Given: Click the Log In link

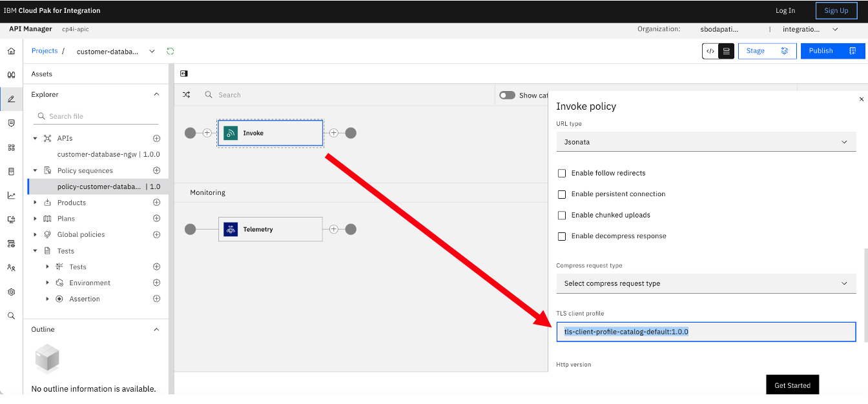Looking at the screenshot, I should (x=785, y=10).
